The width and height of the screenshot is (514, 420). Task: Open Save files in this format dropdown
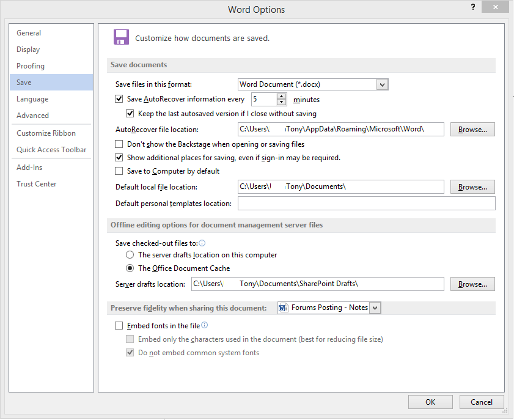pos(382,84)
